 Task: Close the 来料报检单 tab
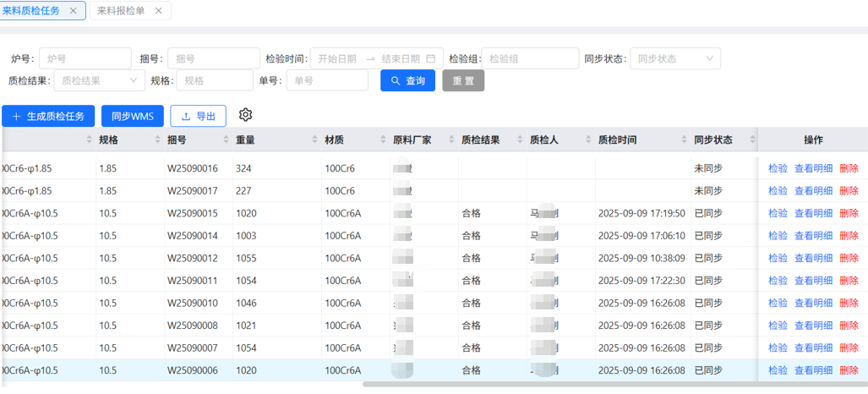[x=159, y=11]
